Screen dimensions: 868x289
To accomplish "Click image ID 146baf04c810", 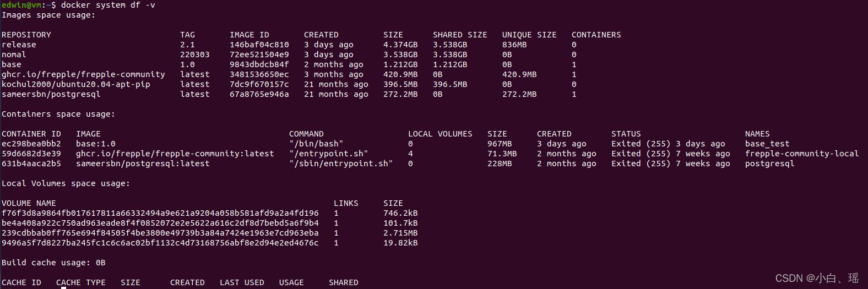I will coord(259,45).
